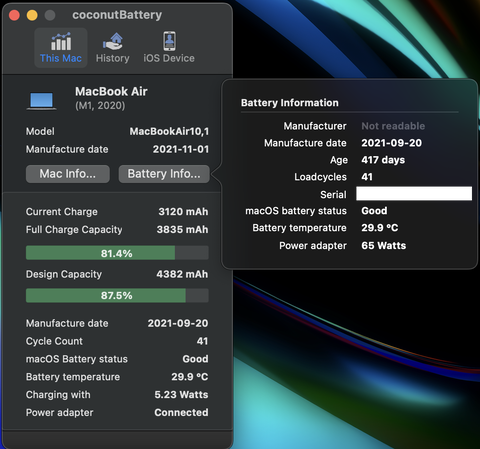Click the white Serial field

pyautogui.click(x=414, y=194)
